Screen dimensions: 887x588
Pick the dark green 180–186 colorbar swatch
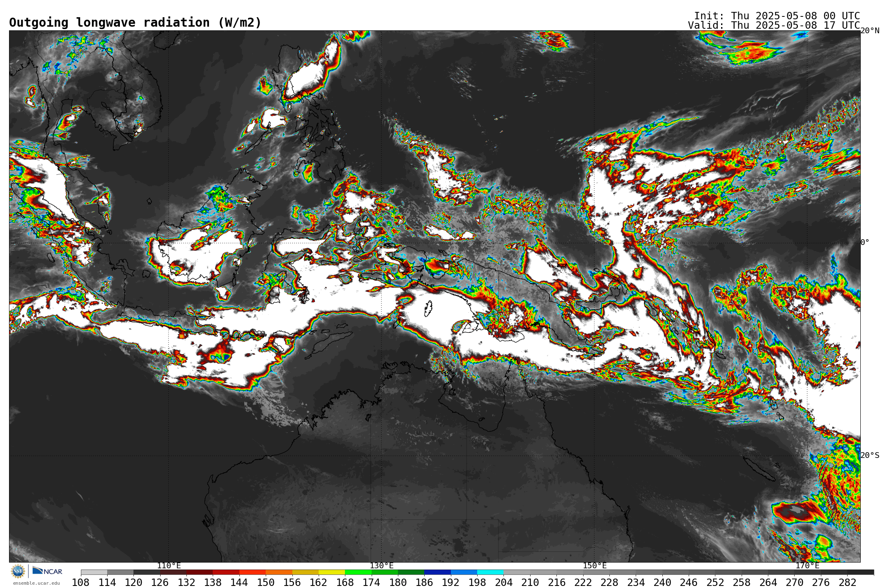(x=411, y=572)
